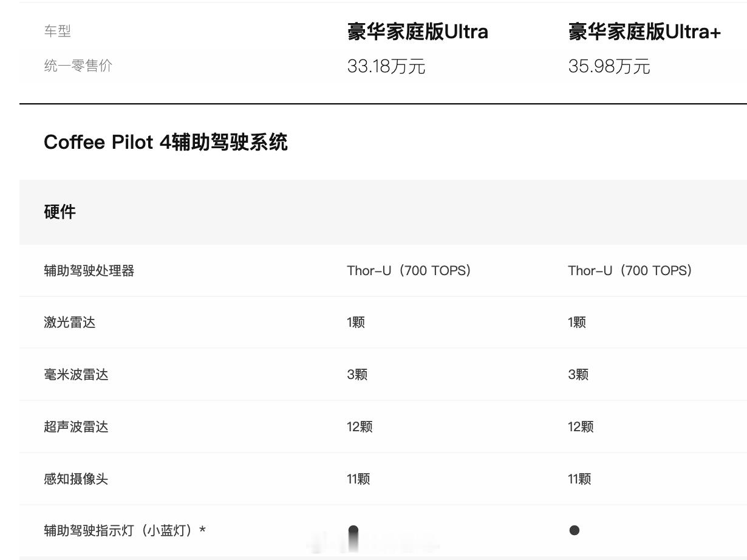The image size is (747, 560).
Task: Click 3颗 value under Ultra
Action: coord(357,375)
